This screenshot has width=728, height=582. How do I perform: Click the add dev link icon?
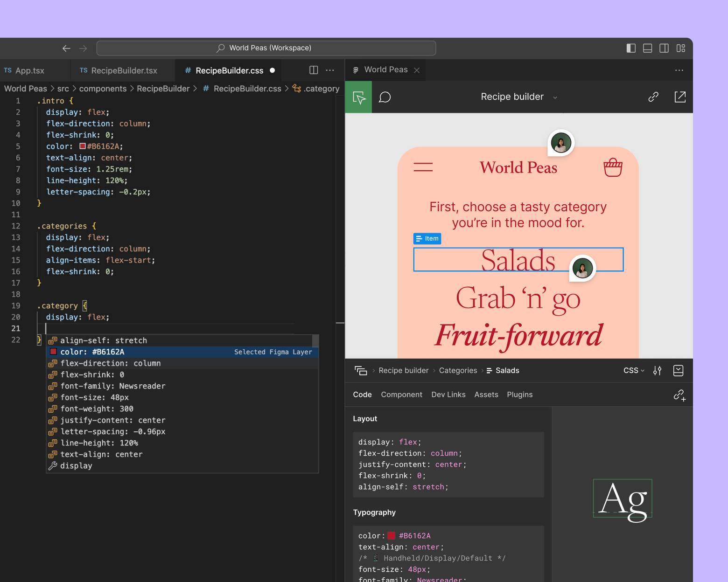tap(680, 395)
